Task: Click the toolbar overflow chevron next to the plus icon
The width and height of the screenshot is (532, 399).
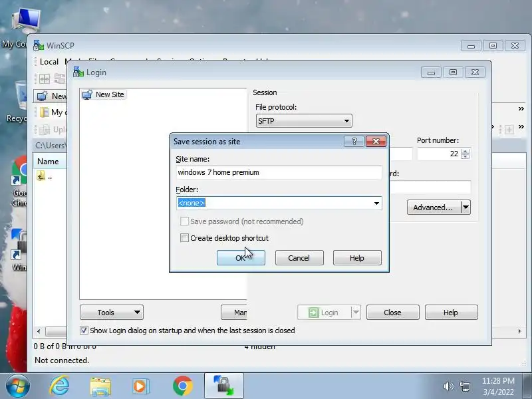Action: point(521,127)
